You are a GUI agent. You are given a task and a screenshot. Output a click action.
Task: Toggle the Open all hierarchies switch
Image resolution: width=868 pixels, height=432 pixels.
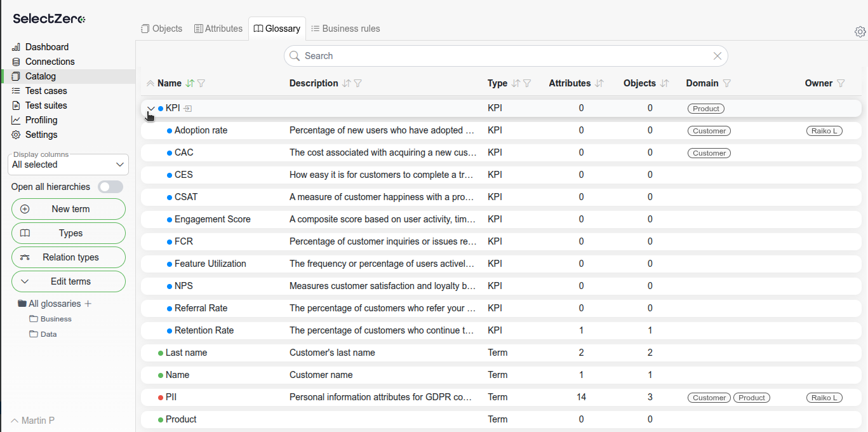[x=110, y=187]
